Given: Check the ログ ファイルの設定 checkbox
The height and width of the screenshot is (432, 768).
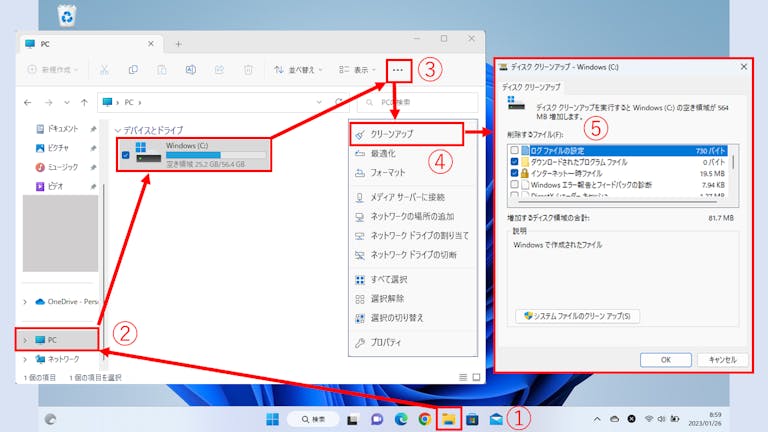Looking at the screenshot, I should [x=514, y=150].
